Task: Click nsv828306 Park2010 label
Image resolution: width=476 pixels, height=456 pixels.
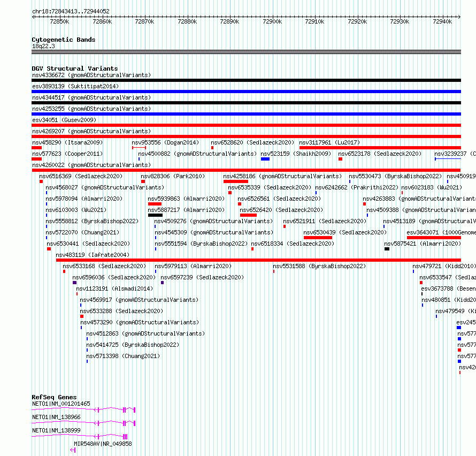Action: (x=173, y=176)
